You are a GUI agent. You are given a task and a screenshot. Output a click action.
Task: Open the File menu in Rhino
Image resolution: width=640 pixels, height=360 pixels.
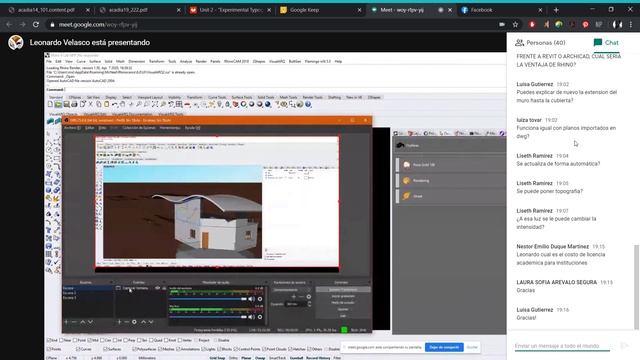[49, 61]
